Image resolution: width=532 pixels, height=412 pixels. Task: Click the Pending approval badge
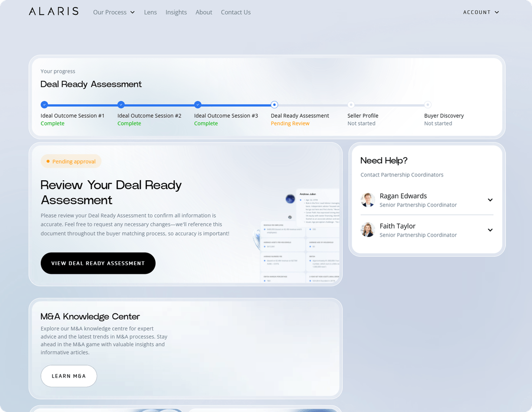(71, 162)
